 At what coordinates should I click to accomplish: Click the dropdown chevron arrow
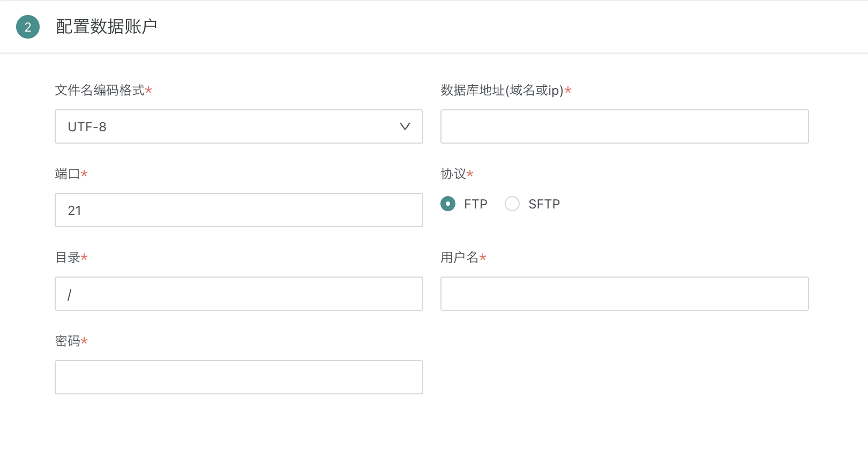coord(405,126)
